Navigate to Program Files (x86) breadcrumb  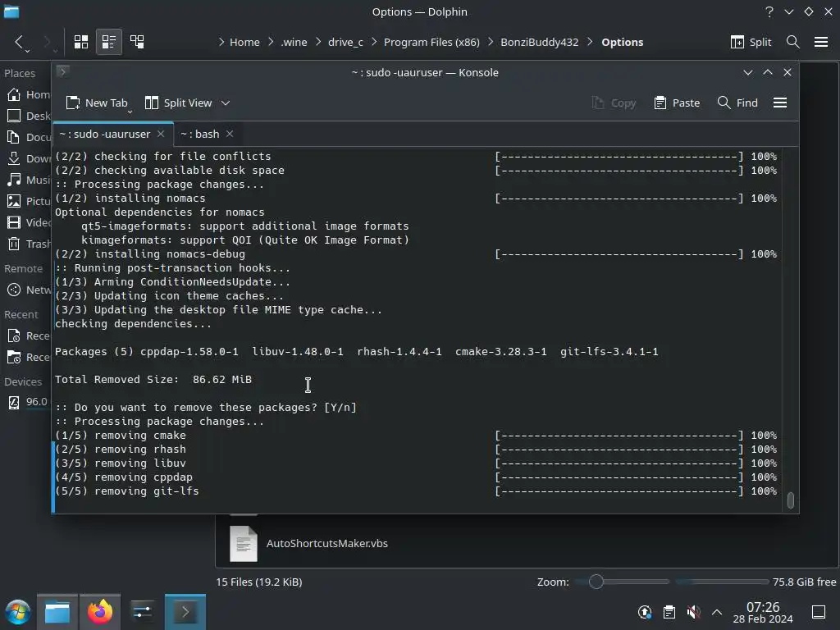[431, 42]
